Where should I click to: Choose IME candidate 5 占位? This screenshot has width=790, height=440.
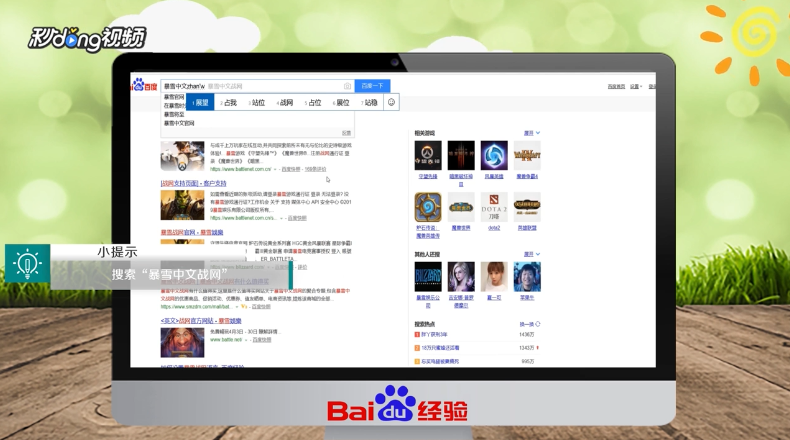pyautogui.click(x=313, y=102)
